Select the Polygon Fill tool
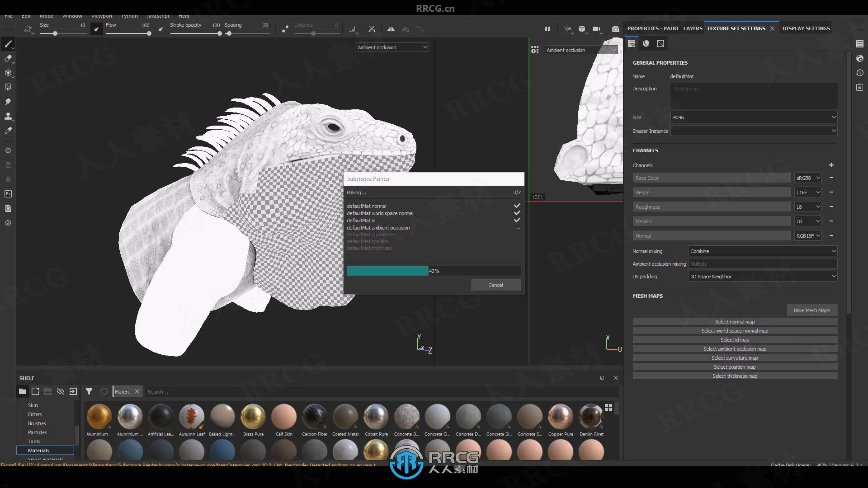Viewport: 868px width, 488px height. [x=8, y=87]
